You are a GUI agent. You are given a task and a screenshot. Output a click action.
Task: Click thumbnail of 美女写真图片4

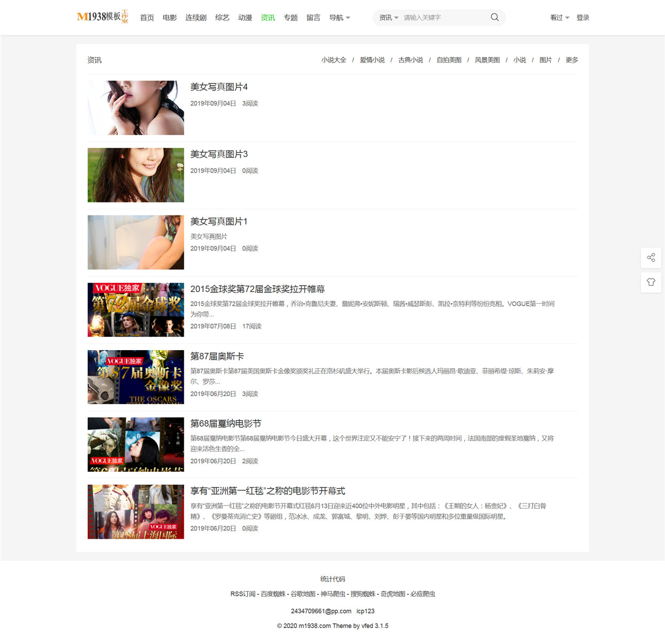point(136,108)
